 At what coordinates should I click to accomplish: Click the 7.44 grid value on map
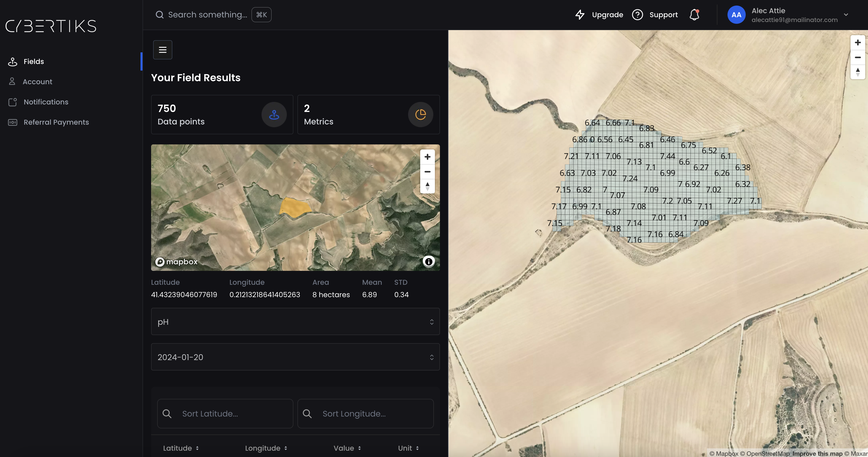(667, 156)
